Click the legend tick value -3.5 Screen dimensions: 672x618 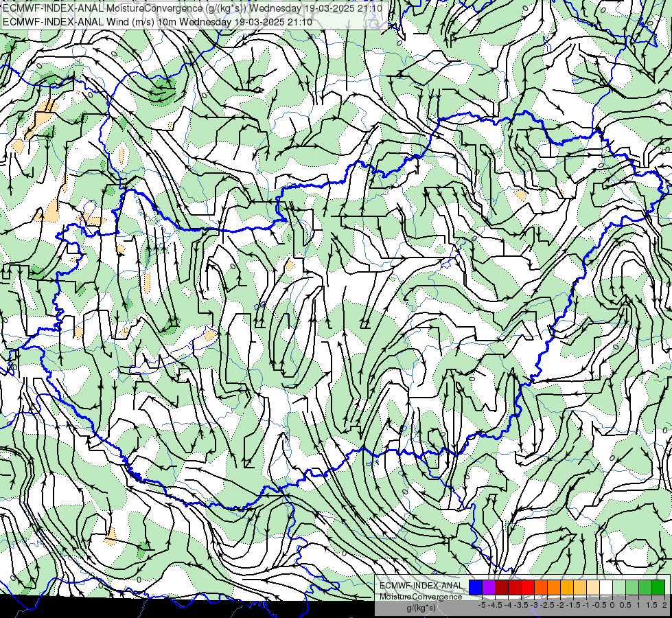[x=521, y=605]
